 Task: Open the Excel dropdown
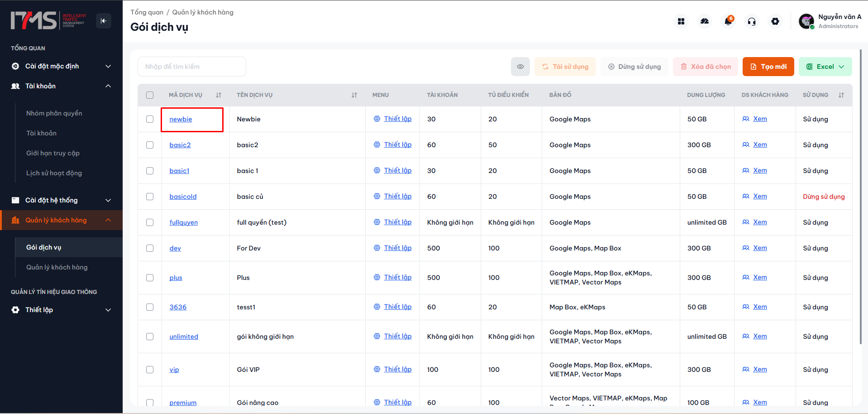825,67
